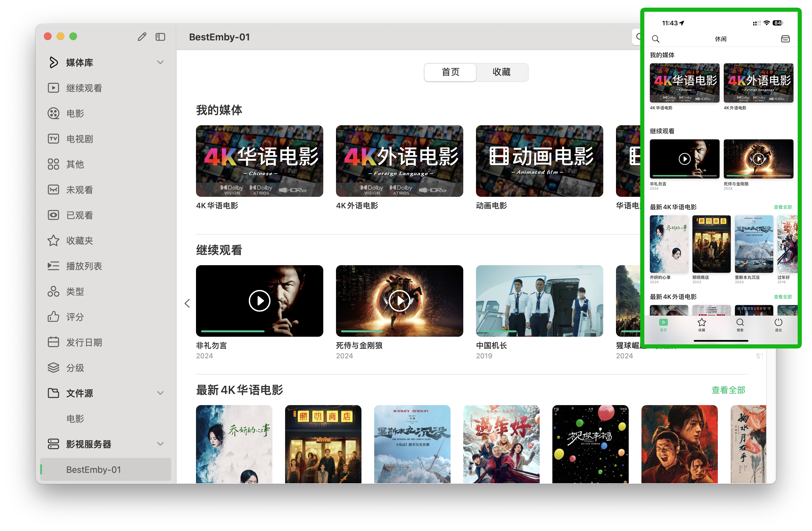Open 继续观看 in the sidebar
812x531 pixels.
tap(84, 88)
